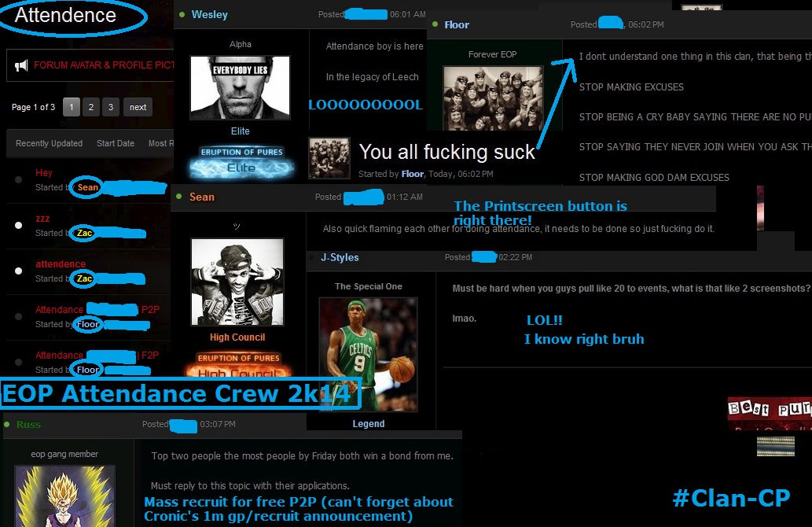Image resolution: width=812 pixels, height=527 pixels.
Task: Click Floor's group photo avatar in the post
Action: [494, 98]
